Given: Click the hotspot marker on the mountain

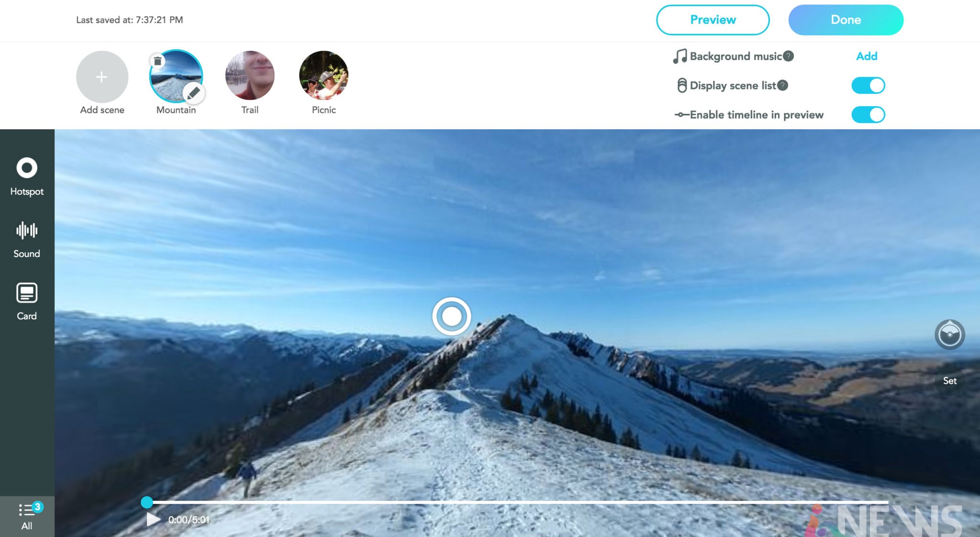Looking at the screenshot, I should 451,316.
